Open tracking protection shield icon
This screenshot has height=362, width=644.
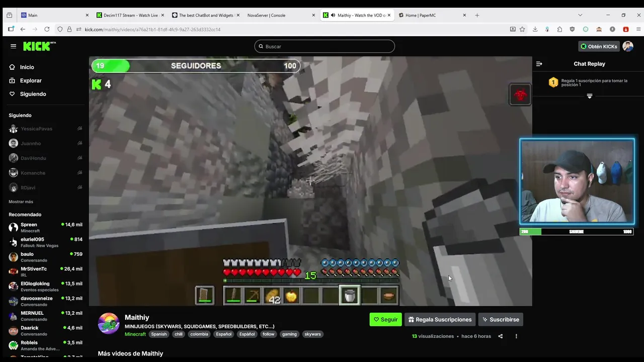60,29
